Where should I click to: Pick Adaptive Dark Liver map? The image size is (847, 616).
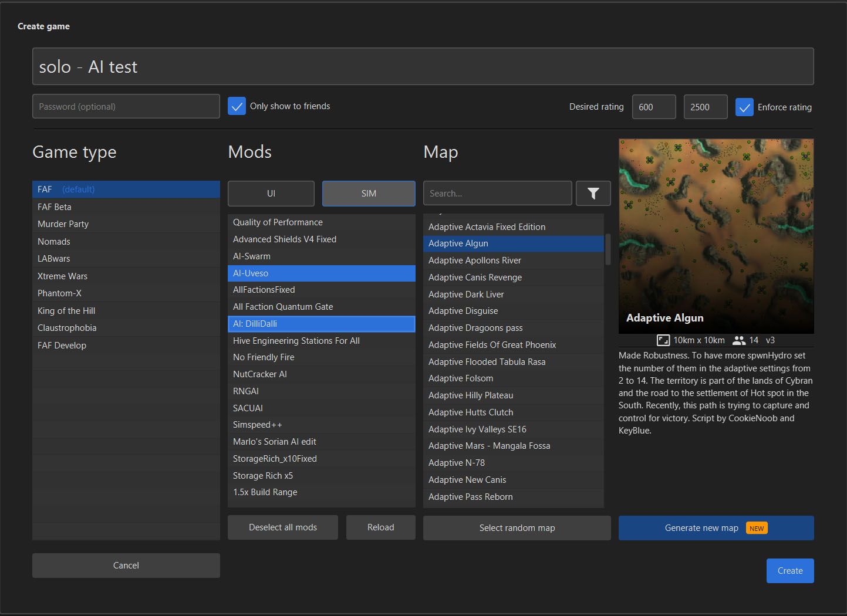pos(514,294)
